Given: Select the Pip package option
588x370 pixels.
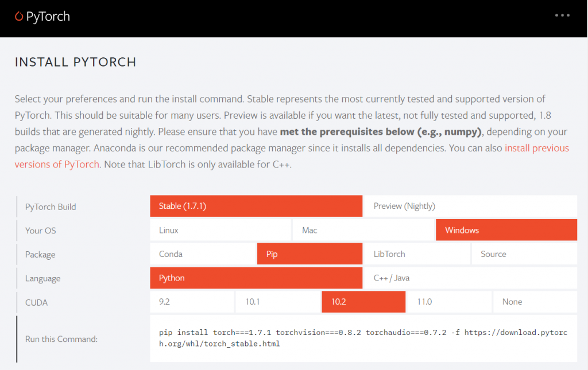Looking at the screenshot, I should coord(310,254).
